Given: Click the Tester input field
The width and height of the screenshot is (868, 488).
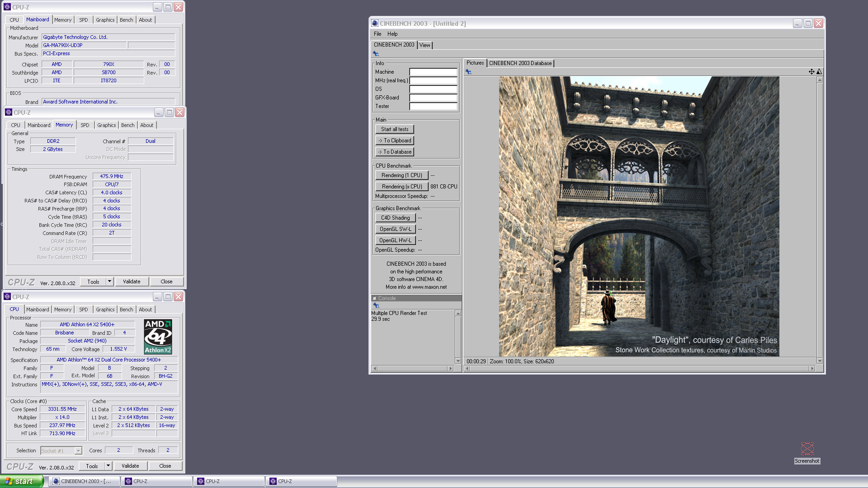Looking at the screenshot, I should pos(433,106).
